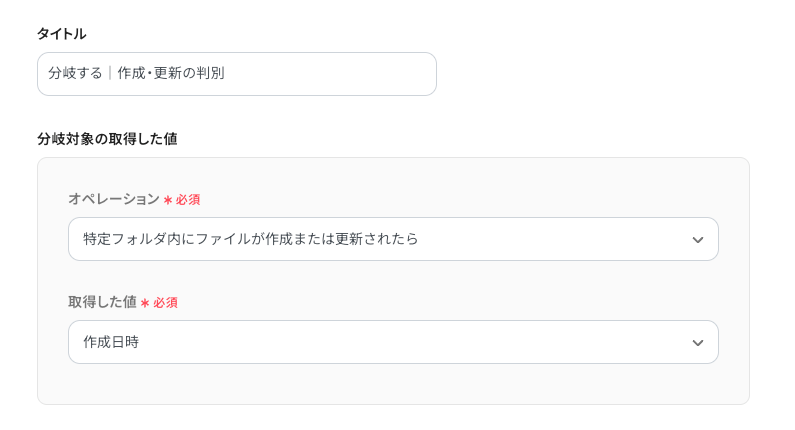Click the red asterisk beside 取得した値
This screenshot has height=430, width=795.
[144, 303]
